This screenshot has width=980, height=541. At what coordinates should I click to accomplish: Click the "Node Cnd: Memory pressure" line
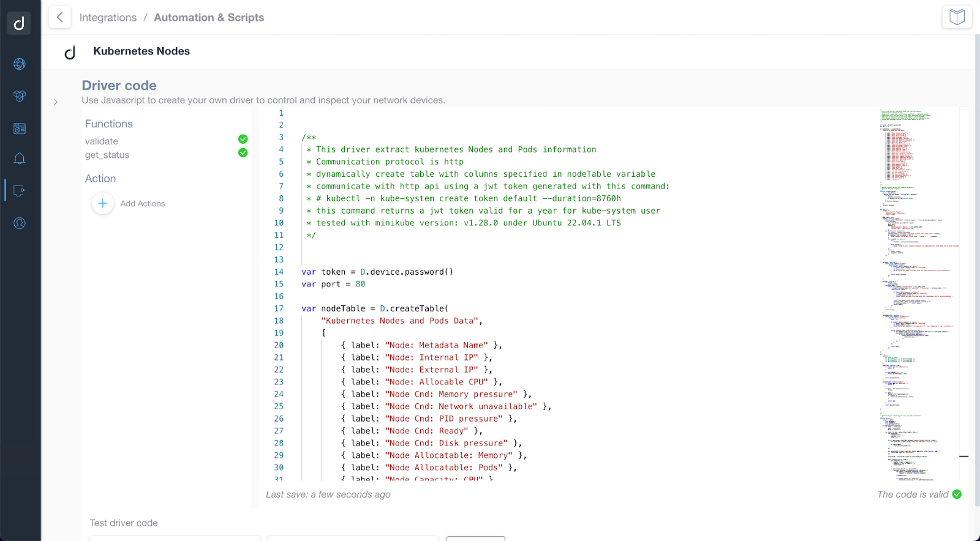coord(436,394)
